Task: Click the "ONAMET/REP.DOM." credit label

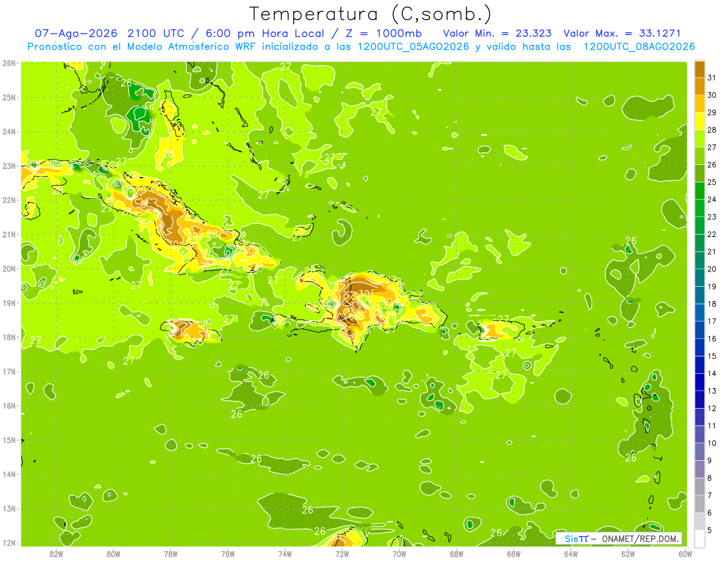Action: (x=639, y=538)
